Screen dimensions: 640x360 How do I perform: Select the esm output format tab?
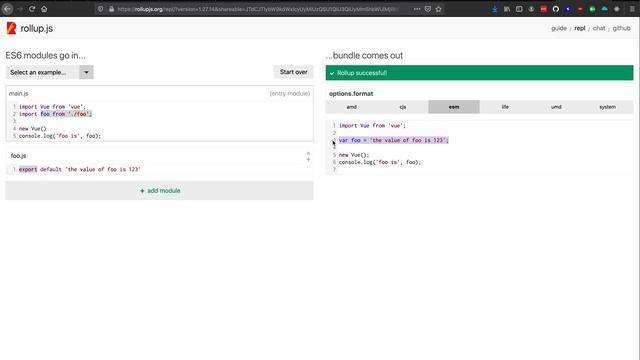click(454, 107)
